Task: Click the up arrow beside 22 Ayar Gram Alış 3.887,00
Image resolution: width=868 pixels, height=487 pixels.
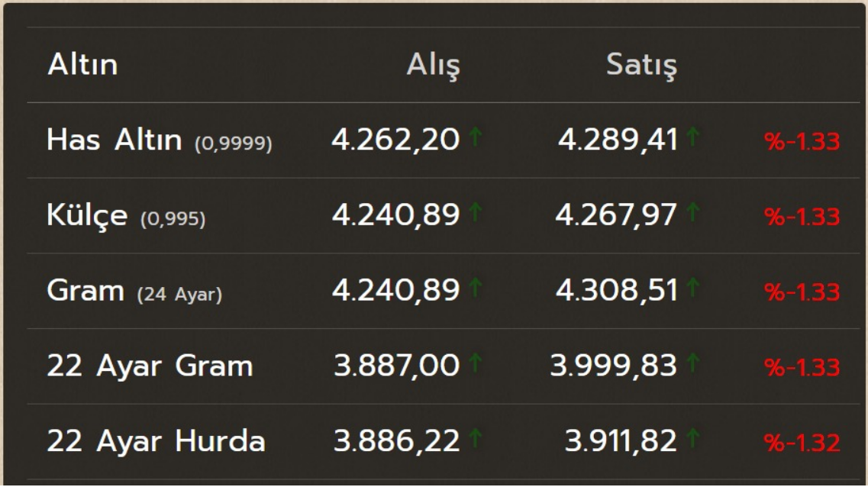Action: point(476,363)
